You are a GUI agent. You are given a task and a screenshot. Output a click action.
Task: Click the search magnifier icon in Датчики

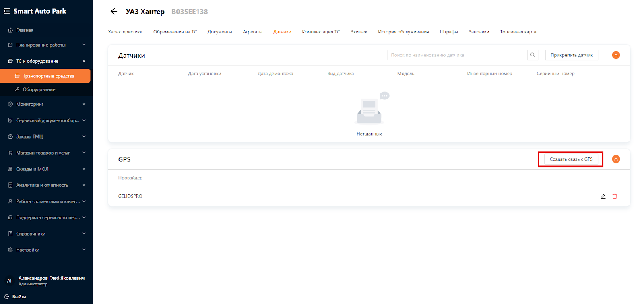click(x=533, y=55)
